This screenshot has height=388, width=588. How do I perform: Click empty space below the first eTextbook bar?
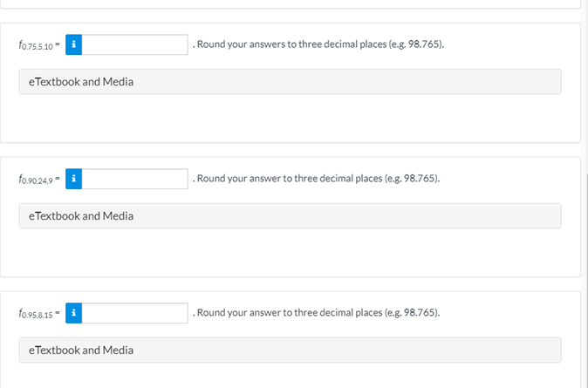pos(290,118)
